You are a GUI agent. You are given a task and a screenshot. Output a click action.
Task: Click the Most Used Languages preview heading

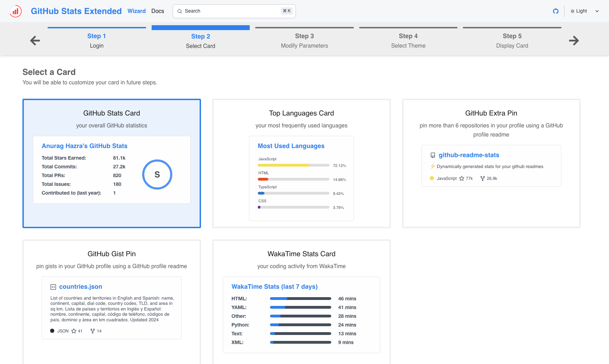pos(291,146)
